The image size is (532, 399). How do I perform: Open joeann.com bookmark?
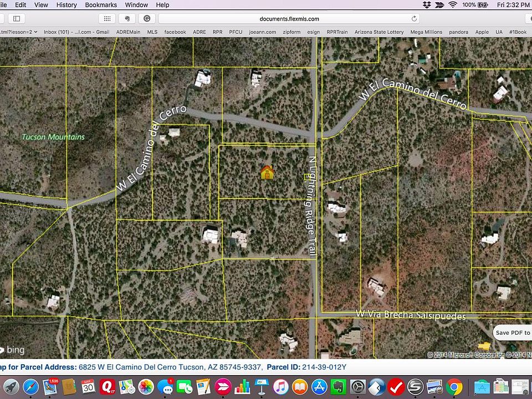[262, 32]
